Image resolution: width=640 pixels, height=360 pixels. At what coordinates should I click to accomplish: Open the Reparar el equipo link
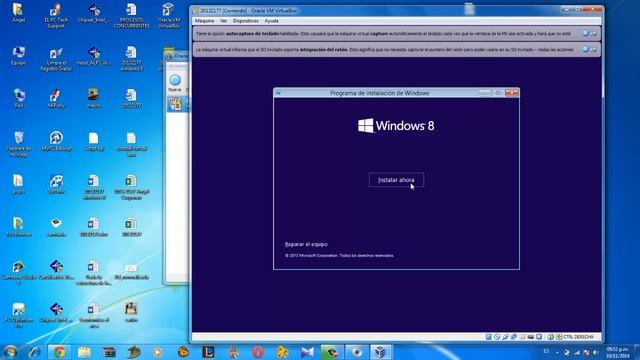point(306,244)
